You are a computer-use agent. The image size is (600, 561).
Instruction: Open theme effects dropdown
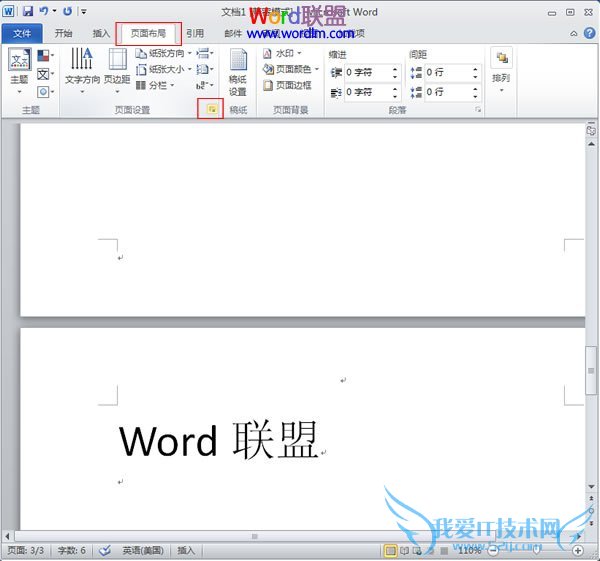46,92
